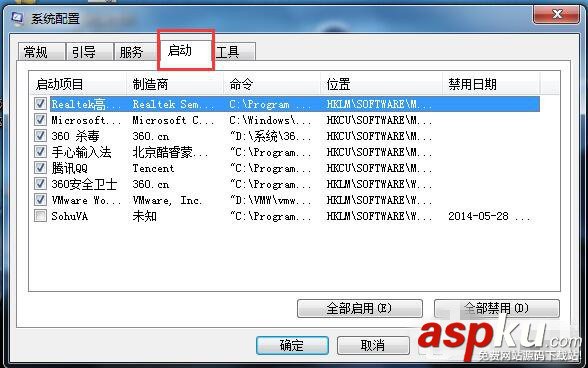
Task: Confirm with the 确定 button
Action: click(292, 345)
